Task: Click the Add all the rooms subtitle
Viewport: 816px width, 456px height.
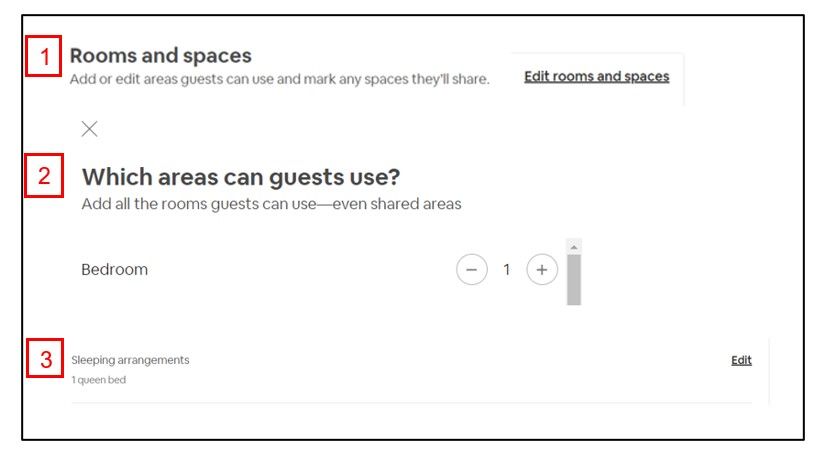Action: pyautogui.click(x=271, y=205)
